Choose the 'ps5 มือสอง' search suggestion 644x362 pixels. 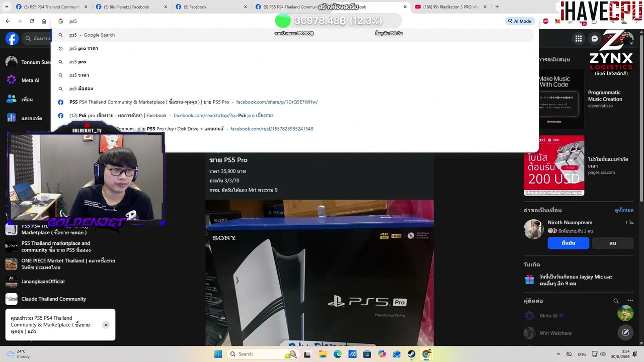(x=292, y=88)
